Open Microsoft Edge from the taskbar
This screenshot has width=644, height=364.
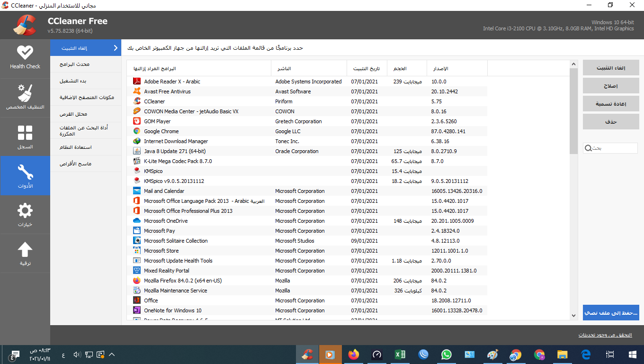tap(586, 354)
